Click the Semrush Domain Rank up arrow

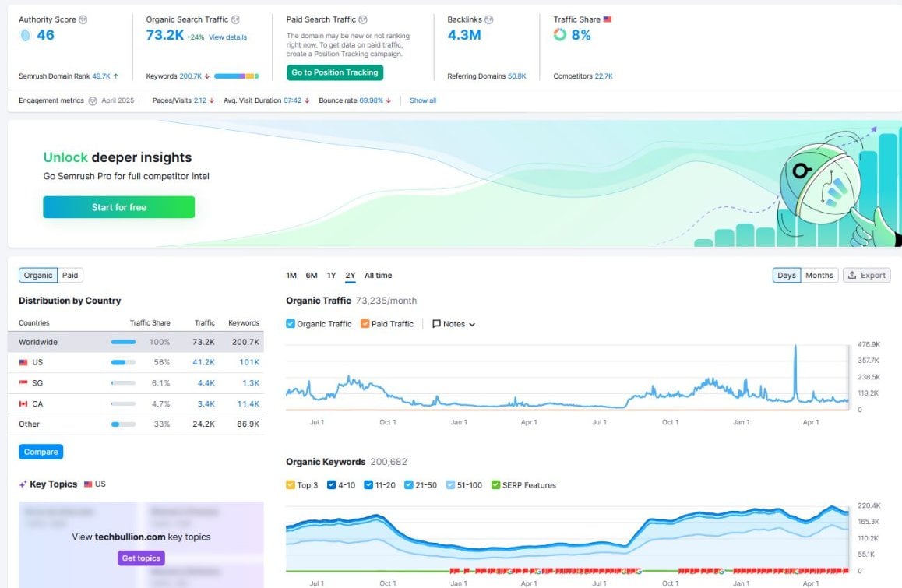pos(115,76)
